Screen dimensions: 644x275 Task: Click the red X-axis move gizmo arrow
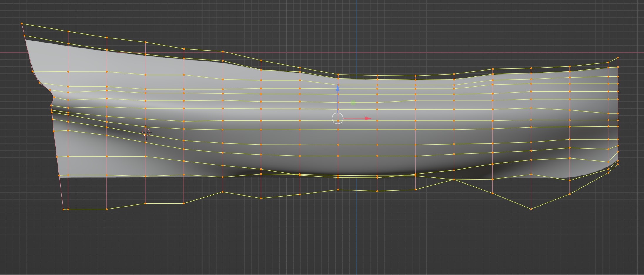[x=368, y=118]
